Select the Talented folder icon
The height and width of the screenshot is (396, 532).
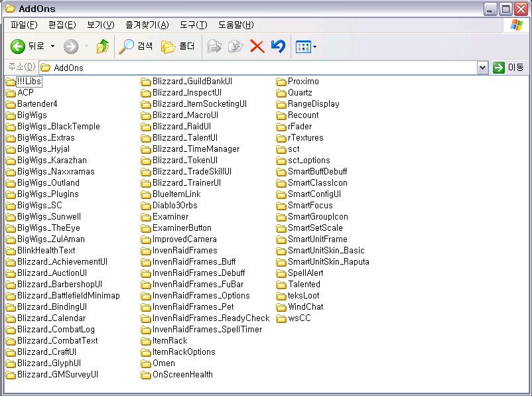pos(281,285)
